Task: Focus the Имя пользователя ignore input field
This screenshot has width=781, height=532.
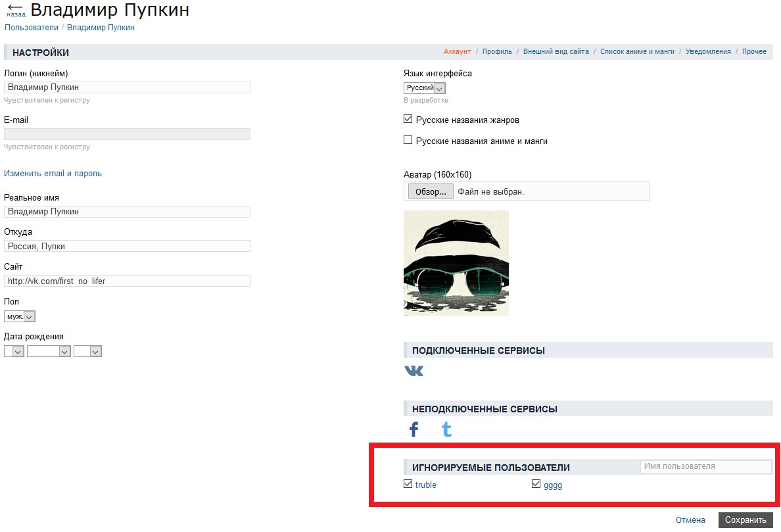Action: (705, 466)
